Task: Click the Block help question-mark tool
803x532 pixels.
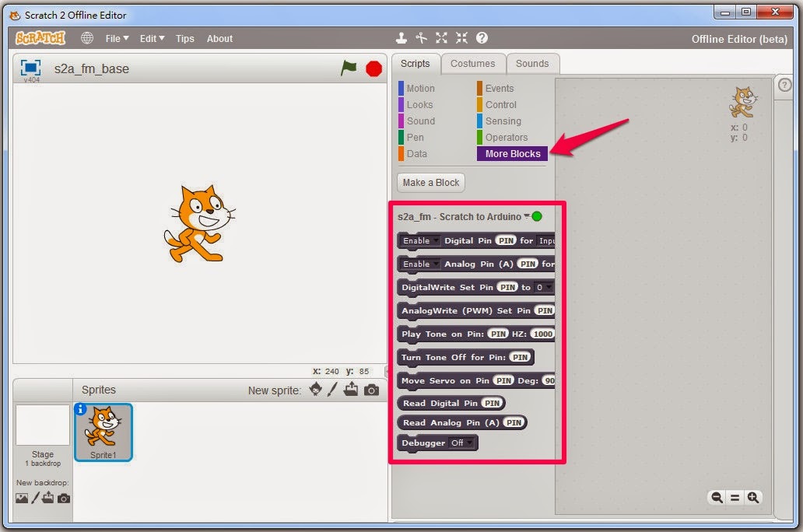Action: pyautogui.click(x=482, y=38)
